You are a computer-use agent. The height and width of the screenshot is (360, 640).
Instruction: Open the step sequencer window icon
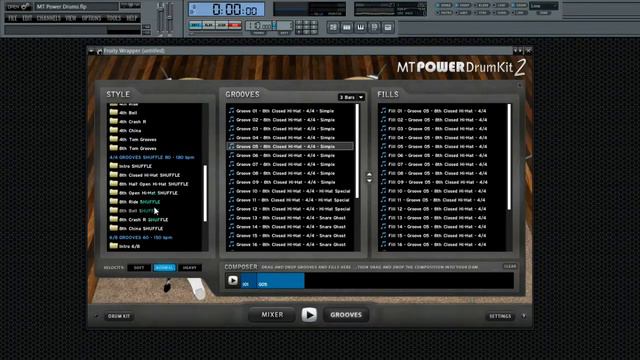(347, 27)
